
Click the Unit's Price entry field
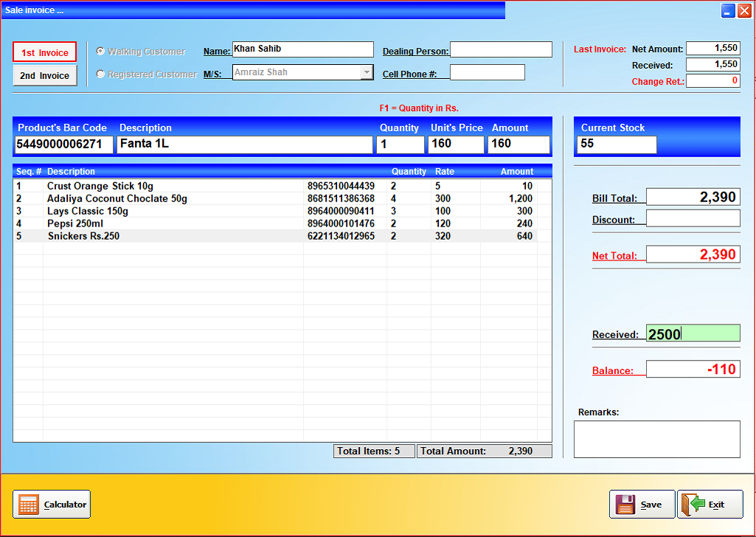click(456, 144)
